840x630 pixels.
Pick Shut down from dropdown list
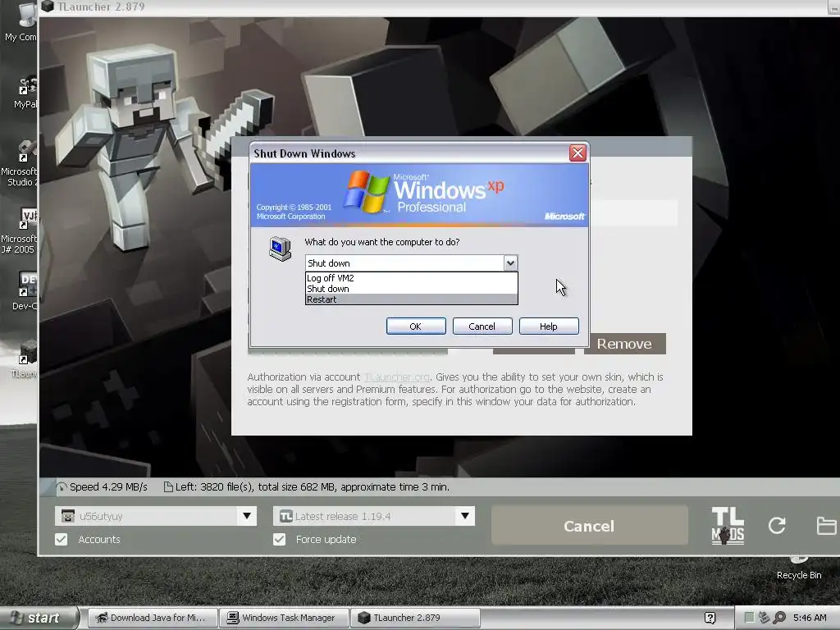(x=412, y=289)
